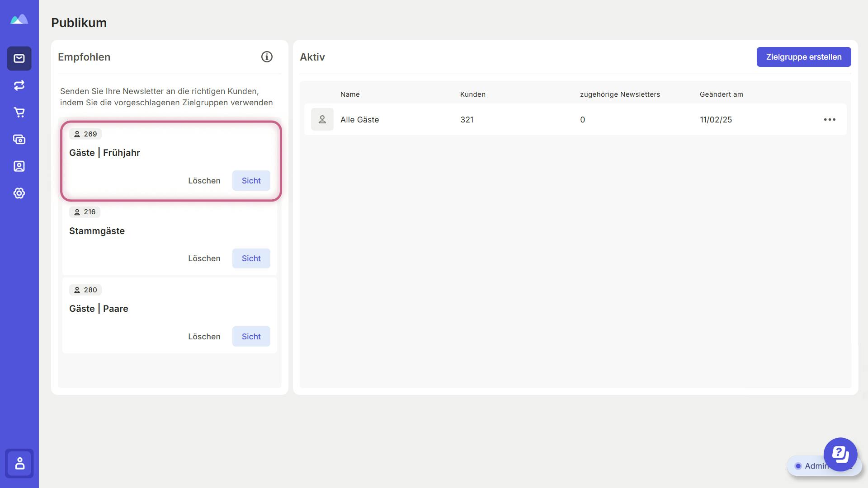Image resolution: width=868 pixels, height=488 pixels.
Task: Select the Gäste | Frühjahr title
Action: coord(104,153)
